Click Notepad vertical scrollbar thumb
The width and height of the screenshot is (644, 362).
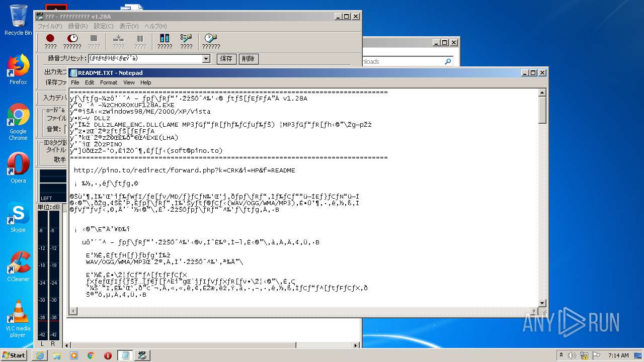(542, 110)
